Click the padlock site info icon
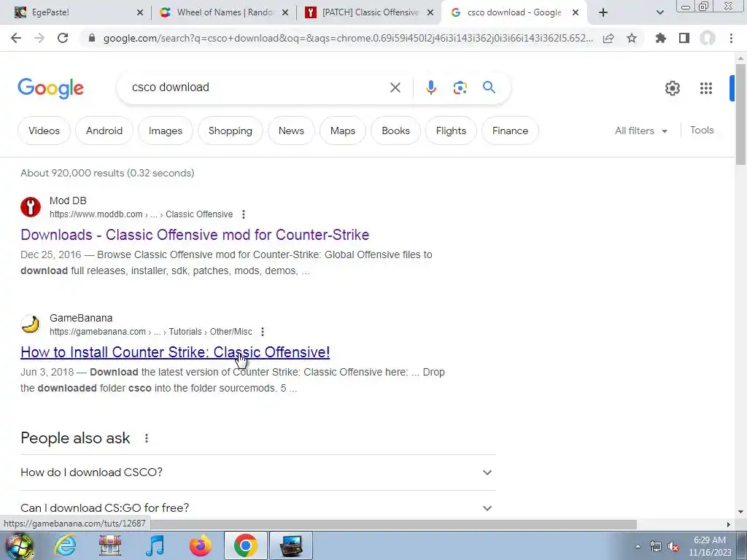This screenshot has height=560, width=747. [x=92, y=38]
